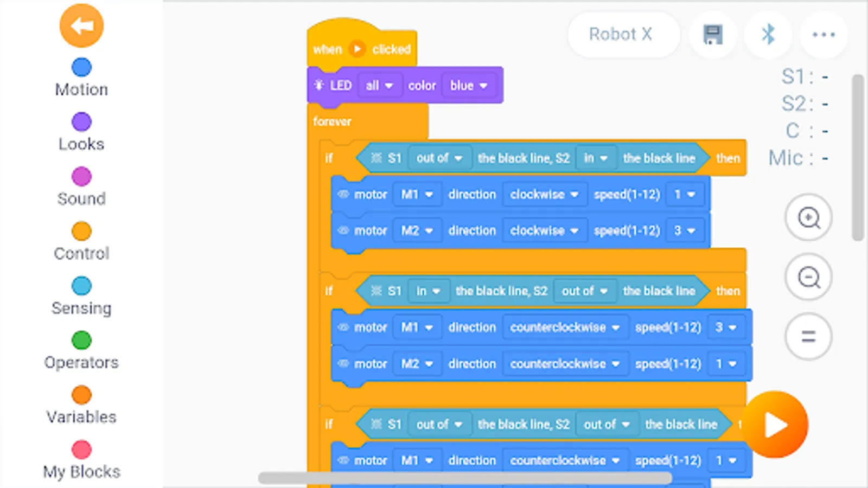
Task: Reset workspace zoom with the equals icon
Action: tap(808, 337)
